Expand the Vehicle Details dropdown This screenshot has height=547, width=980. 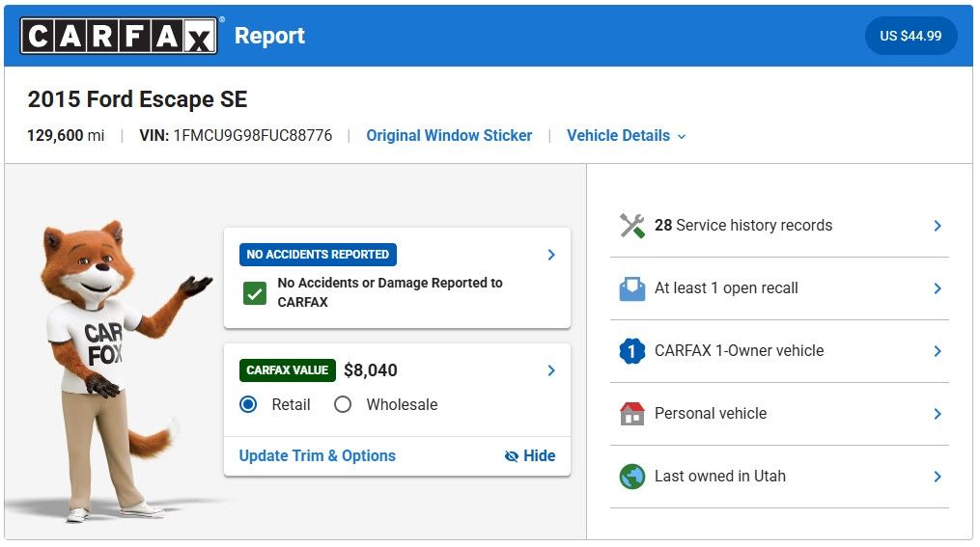[626, 136]
